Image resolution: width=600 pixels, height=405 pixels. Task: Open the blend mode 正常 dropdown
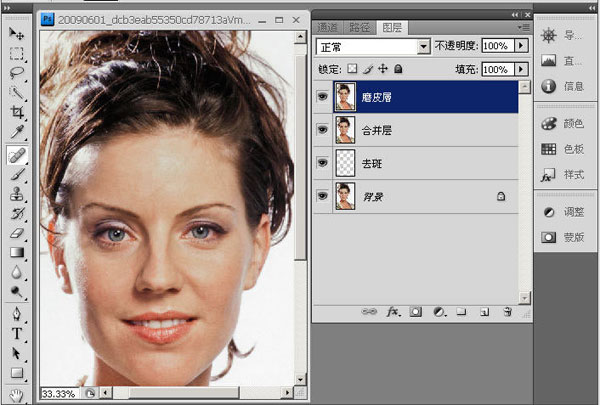[x=424, y=46]
